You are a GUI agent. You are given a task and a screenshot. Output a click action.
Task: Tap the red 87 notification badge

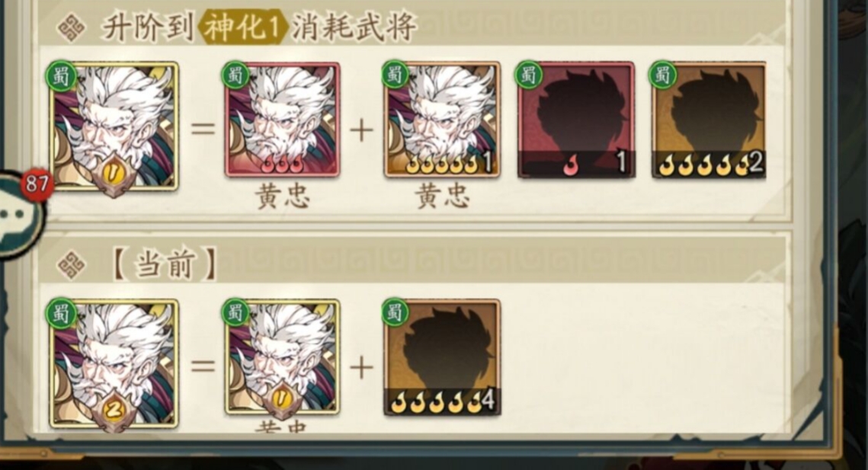37,184
